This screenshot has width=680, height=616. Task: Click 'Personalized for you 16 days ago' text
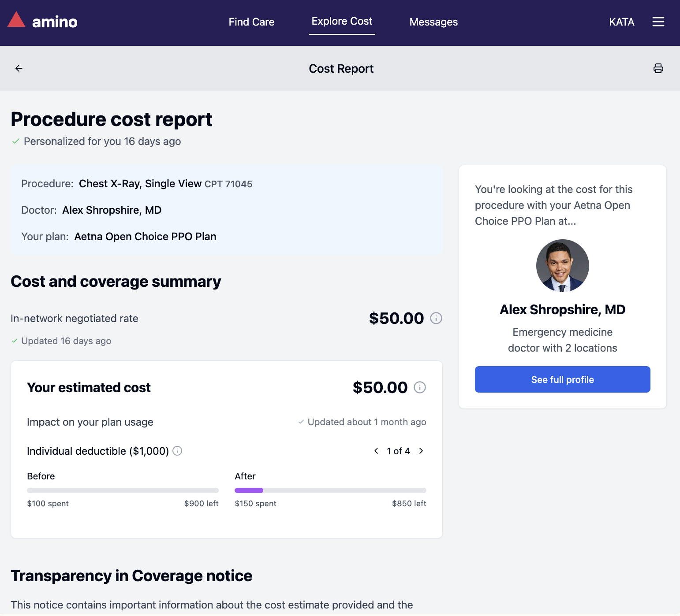point(102,141)
